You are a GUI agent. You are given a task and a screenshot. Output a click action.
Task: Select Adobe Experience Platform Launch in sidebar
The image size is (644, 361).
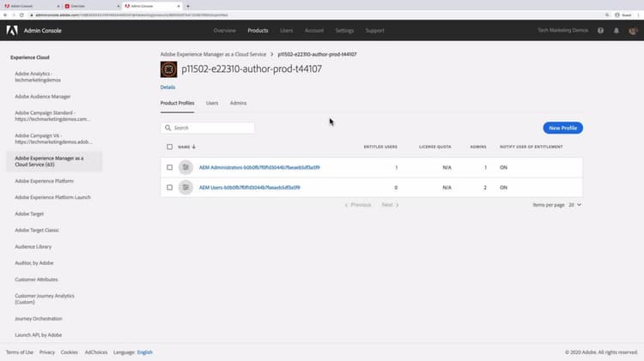[52, 197]
